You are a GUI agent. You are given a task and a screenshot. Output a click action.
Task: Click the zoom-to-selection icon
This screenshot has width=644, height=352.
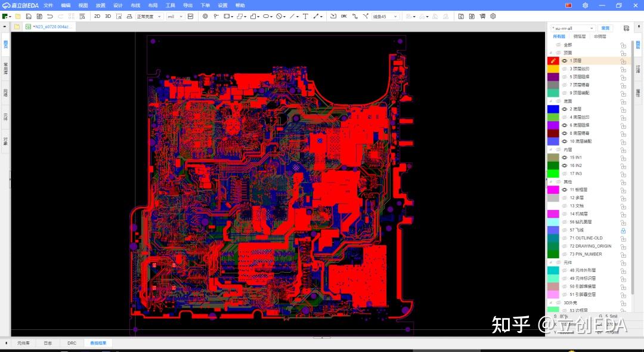[x=119, y=17]
